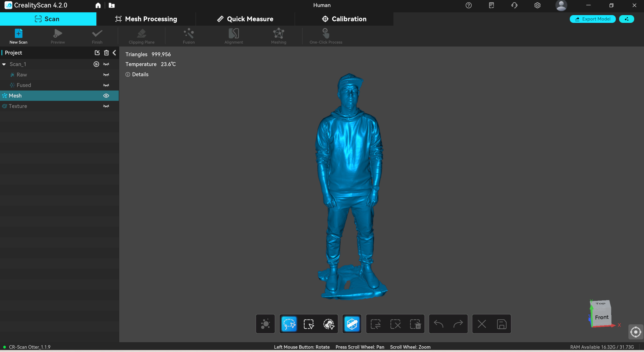Image resolution: width=644 pixels, height=352 pixels.
Task: Reset view with target icon
Action: coord(635,332)
